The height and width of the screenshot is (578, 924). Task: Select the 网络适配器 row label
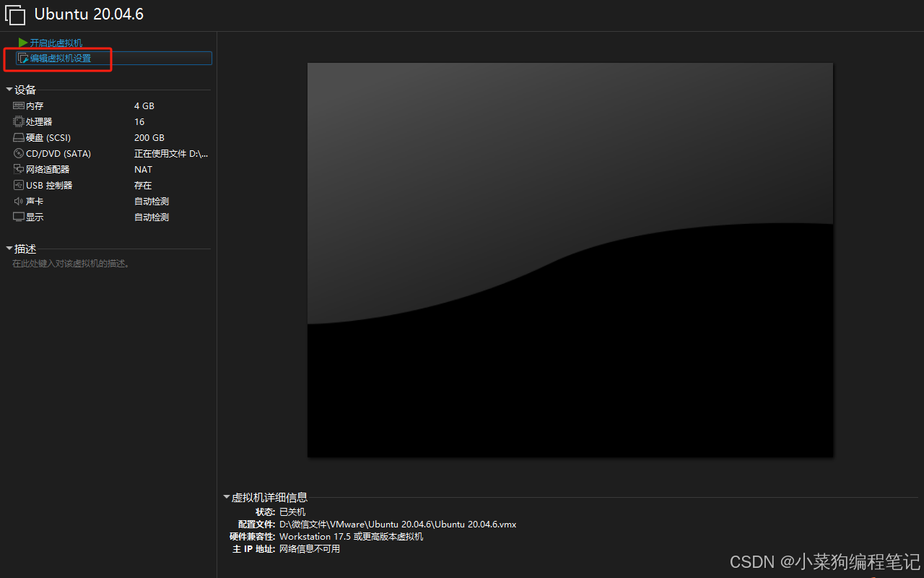click(48, 169)
